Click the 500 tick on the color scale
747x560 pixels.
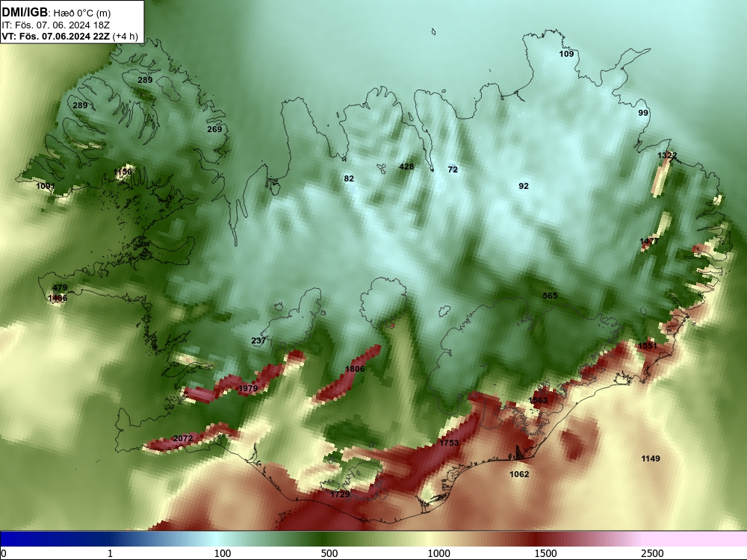click(x=329, y=553)
